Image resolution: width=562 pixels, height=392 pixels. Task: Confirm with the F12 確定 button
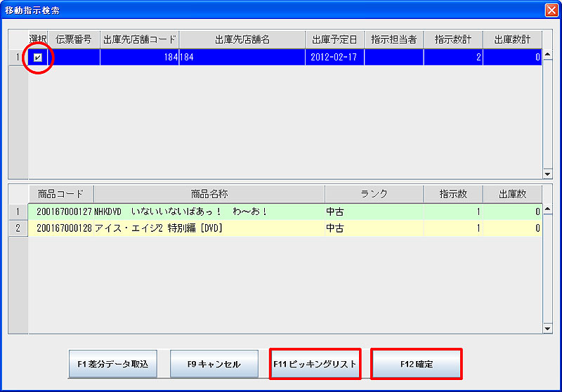(416, 365)
